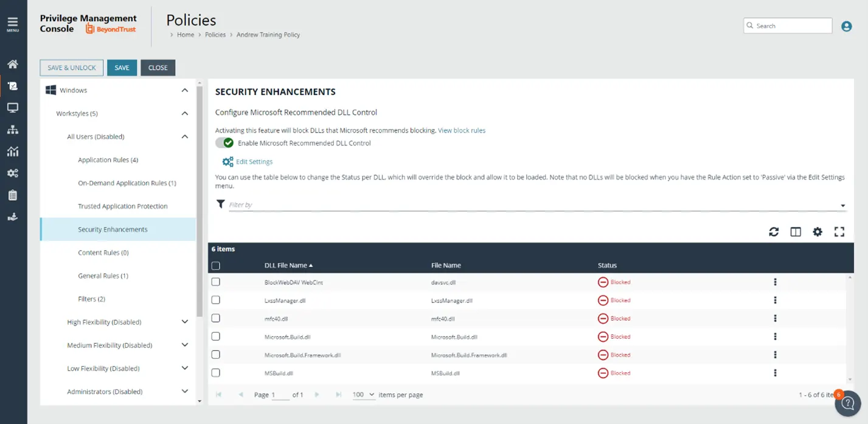The width and height of the screenshot is (868, 424).
Task: Click Home breadcrumb link
Action: pos(186,35)
